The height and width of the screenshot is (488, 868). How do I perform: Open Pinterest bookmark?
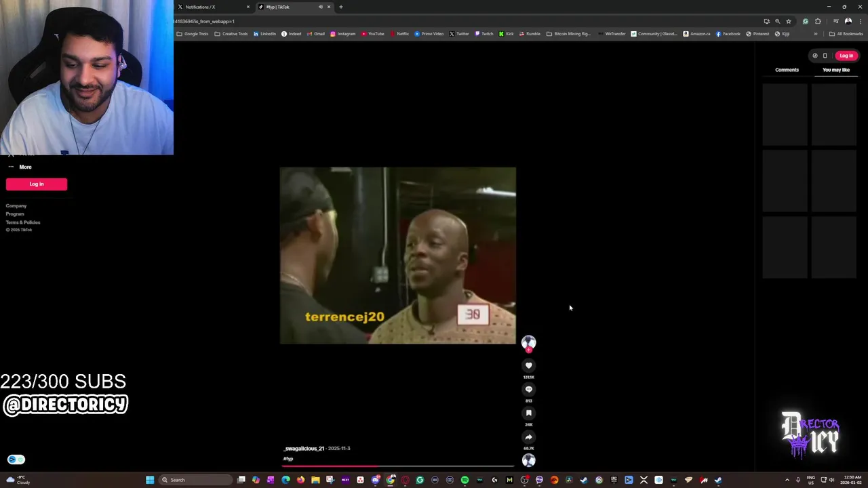[757, 34]
